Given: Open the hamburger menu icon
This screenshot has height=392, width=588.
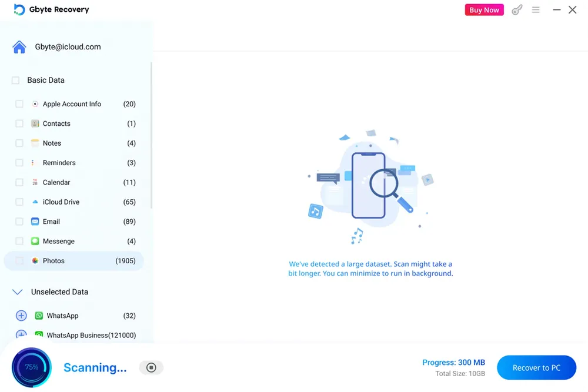Looking at the screenshot, I should tap(536, 10).
